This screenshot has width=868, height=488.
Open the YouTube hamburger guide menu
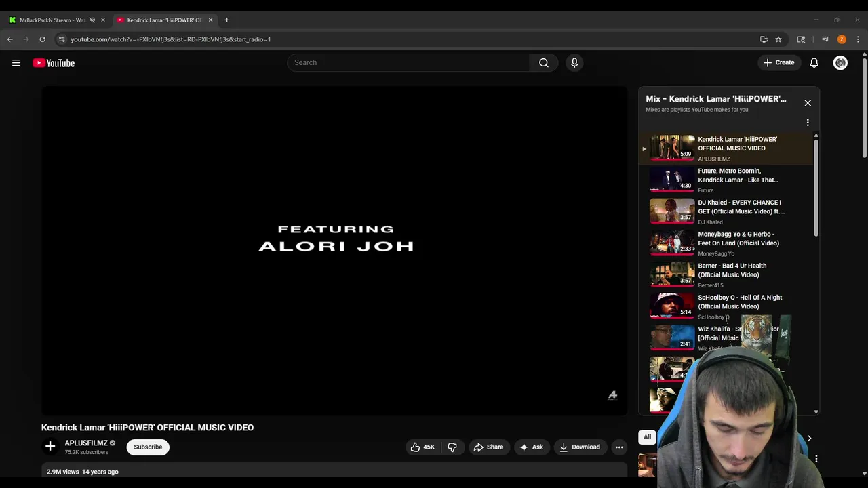click(x=16, y=63)
